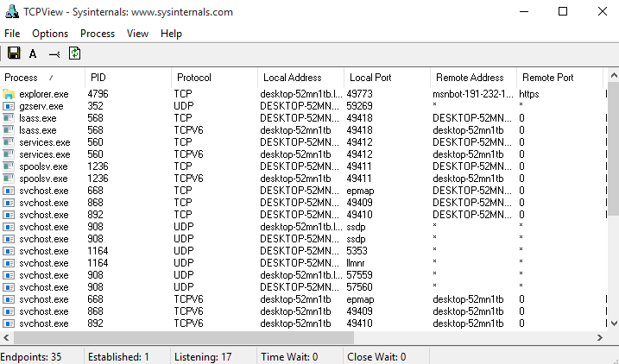Screen dimensions: 619x364
Task: Open the Options menu
Action: point(50,34)
